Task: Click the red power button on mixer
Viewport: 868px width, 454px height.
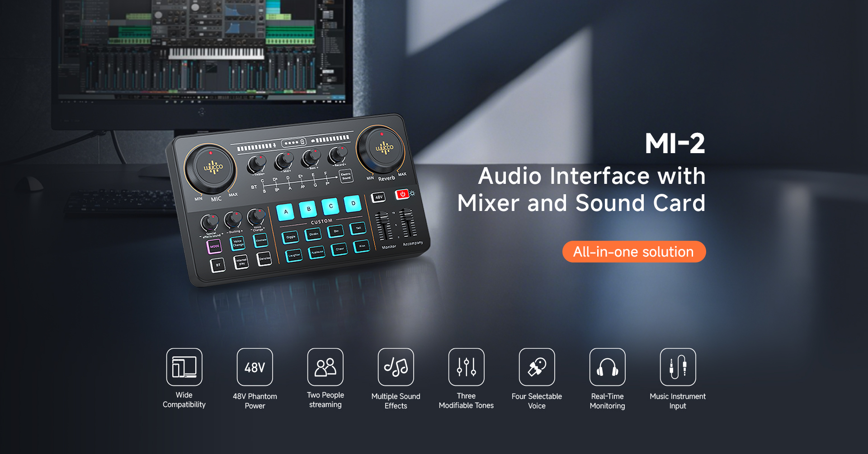Action: pos(402,194)
